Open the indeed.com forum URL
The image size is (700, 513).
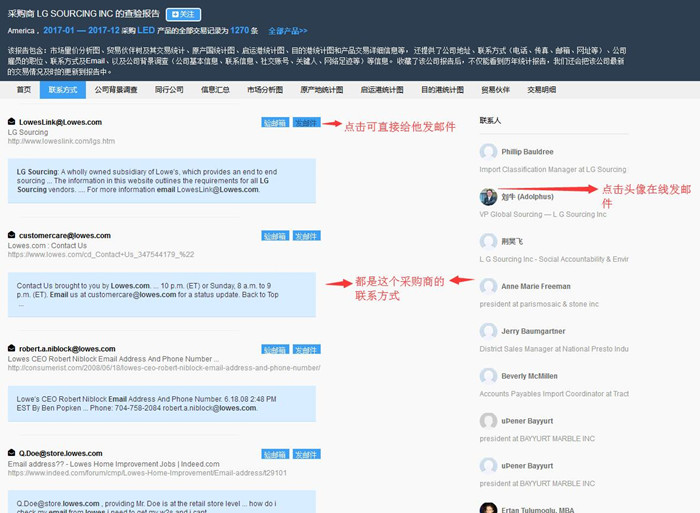coord(147,473)
